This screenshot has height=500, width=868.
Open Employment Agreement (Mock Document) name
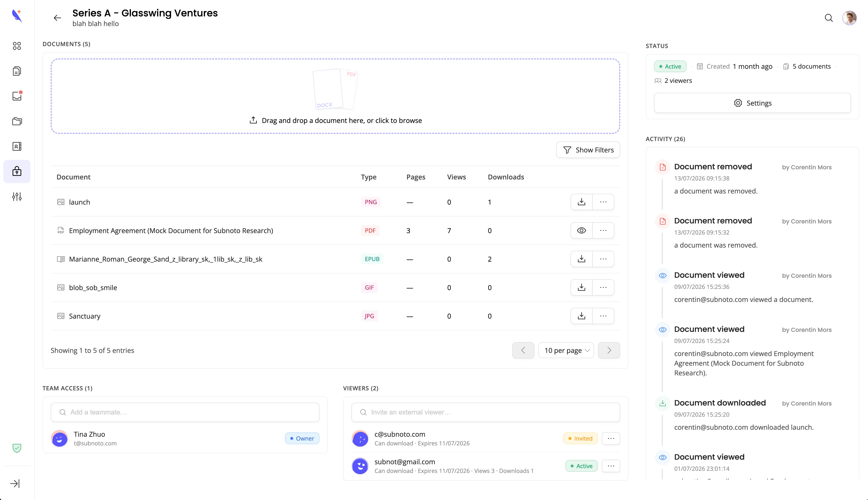pyautogui.click(x=171, y=230)
